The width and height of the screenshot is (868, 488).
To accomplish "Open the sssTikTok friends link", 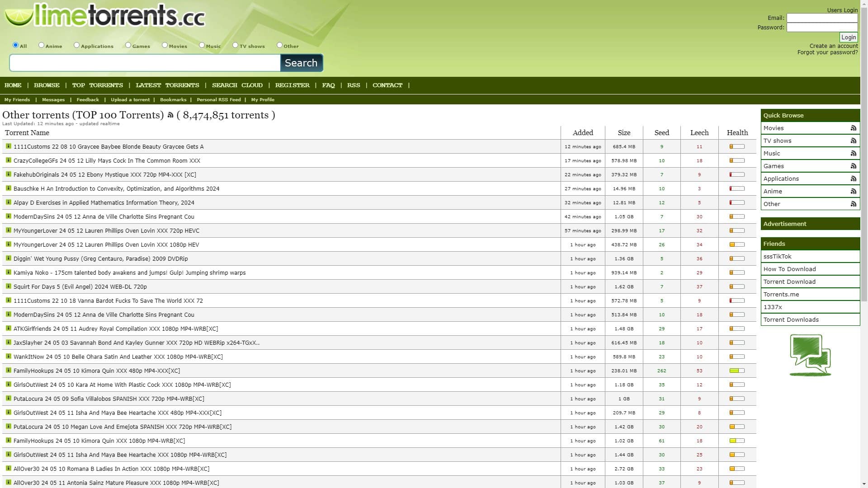I will coord(778,257).
